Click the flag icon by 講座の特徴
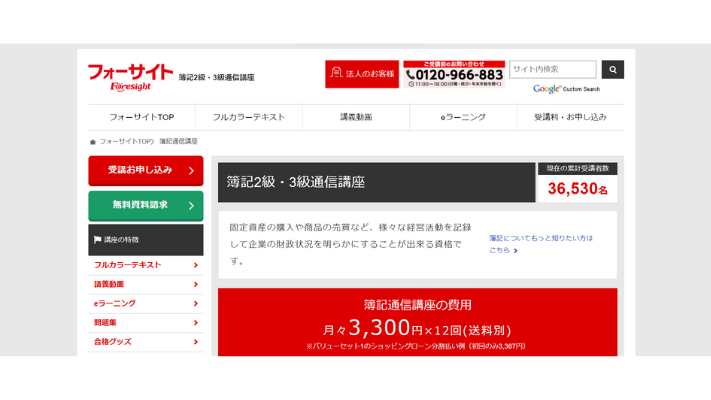The image size is (711, 400). point(97,239)
